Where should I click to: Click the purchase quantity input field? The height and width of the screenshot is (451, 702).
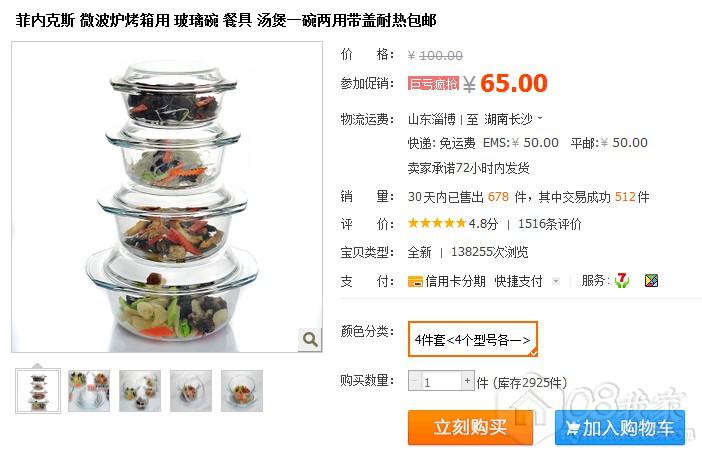click(x=441, y=381)
